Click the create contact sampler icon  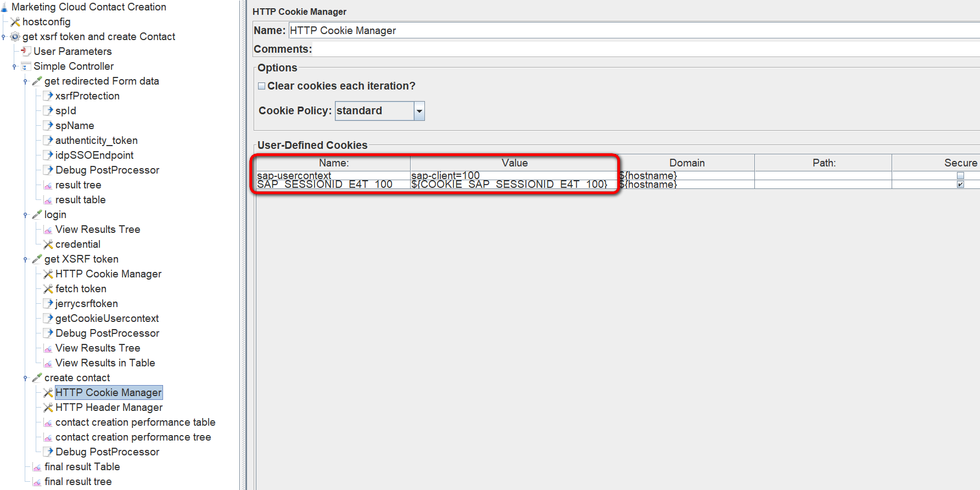(37, 378)
